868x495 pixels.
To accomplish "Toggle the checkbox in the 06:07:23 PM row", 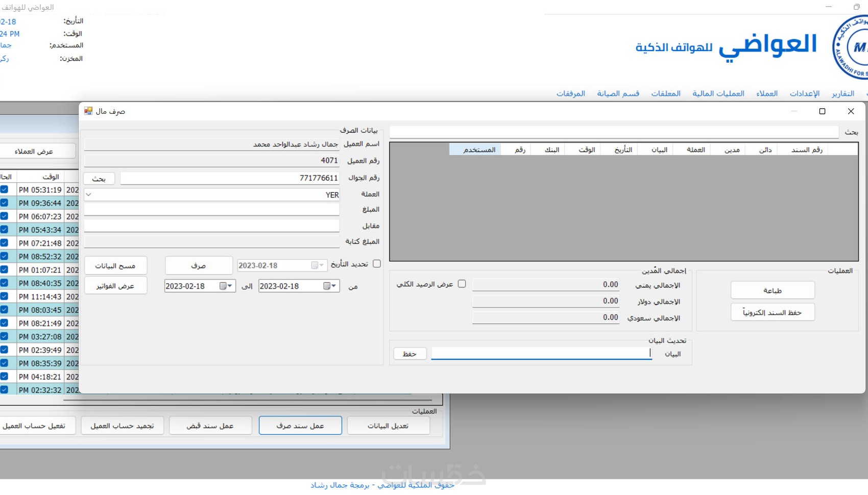I will pos(4,216).
